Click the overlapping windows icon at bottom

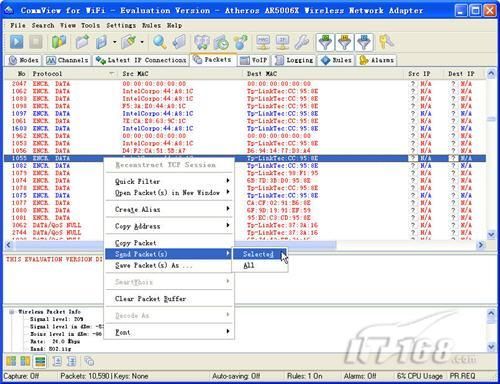pyautogui.click(x=89, y=361)
